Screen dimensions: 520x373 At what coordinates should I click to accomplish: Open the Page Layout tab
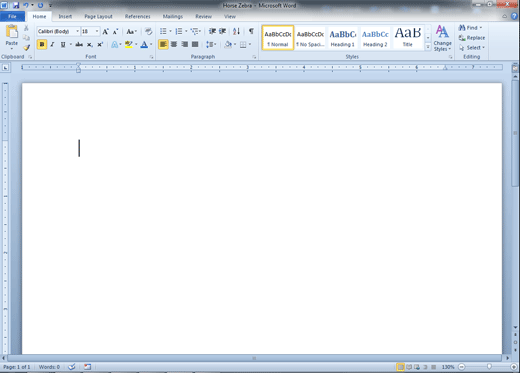click(98, 16)
